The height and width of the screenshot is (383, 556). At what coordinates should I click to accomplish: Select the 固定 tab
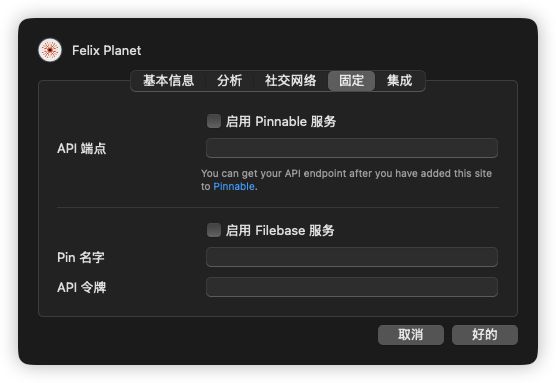coord(351,81)
